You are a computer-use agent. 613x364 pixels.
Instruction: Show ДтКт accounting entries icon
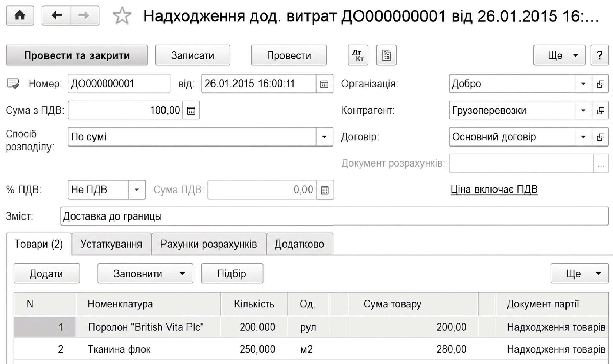(357, 56)
